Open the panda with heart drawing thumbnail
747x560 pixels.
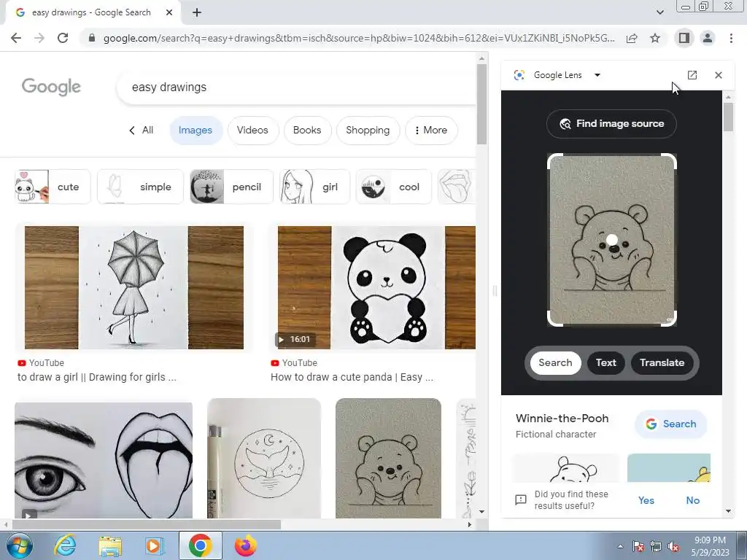coord(376,287)
